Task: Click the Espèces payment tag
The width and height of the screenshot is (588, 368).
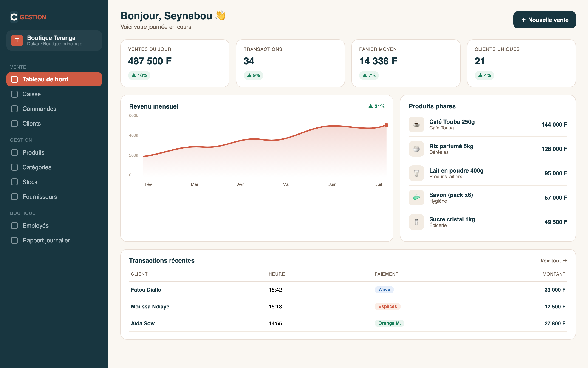Action: pyautogui.click(x=387, y=306)
